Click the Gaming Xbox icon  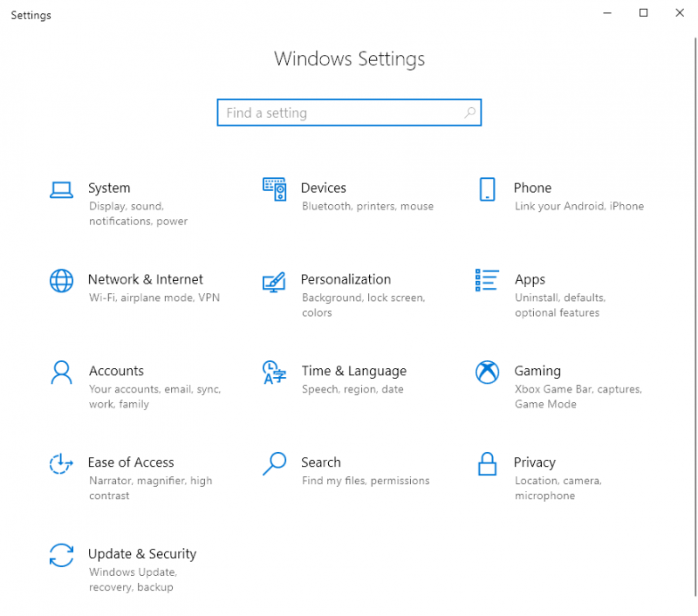[488, 372]
